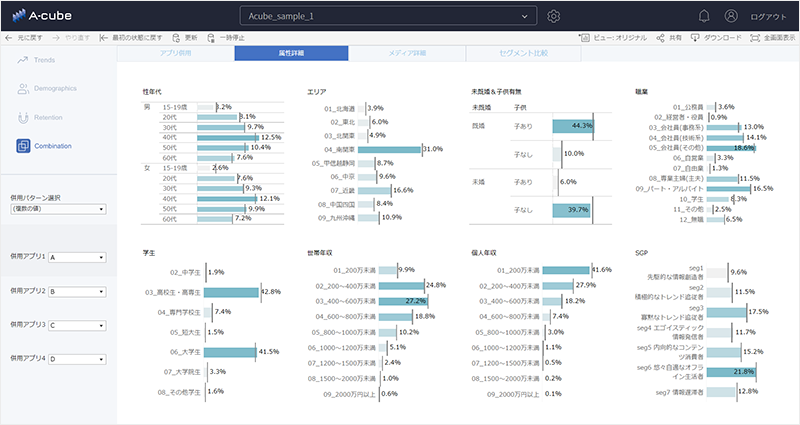Select the 04_南関東 31.0% bar
Image resolution: width=800 pixels, height=425 pixels.
tap(389, 149)
